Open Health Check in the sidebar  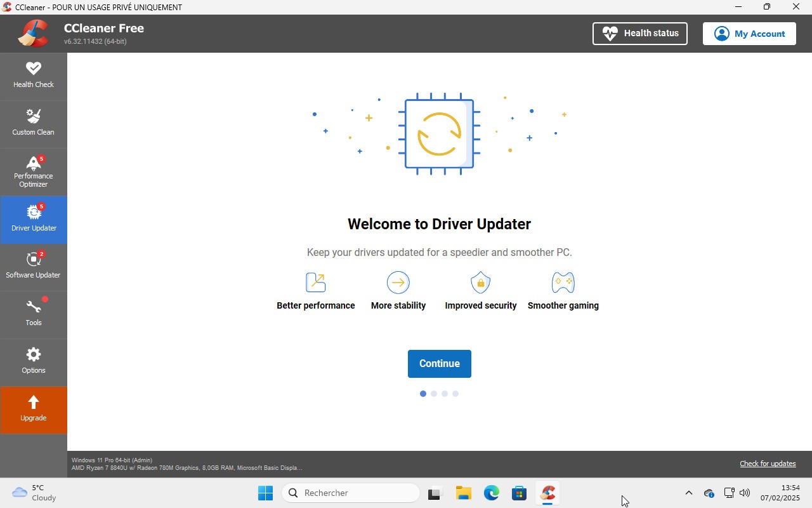pyautogui.click(x=34, y=76)
